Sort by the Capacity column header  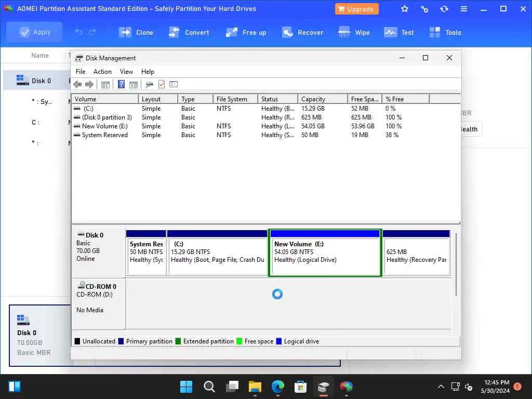[323, 99]
